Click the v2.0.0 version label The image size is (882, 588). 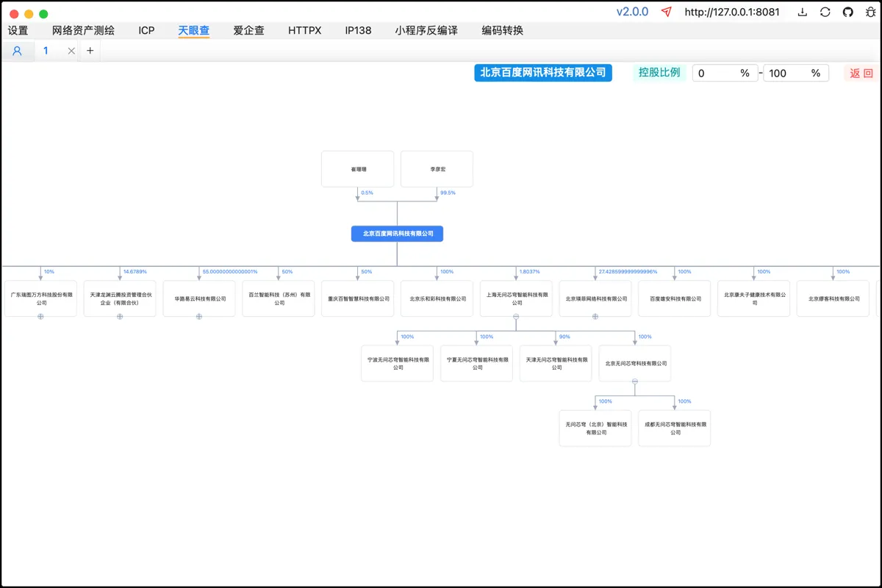[x=632, y=12]
